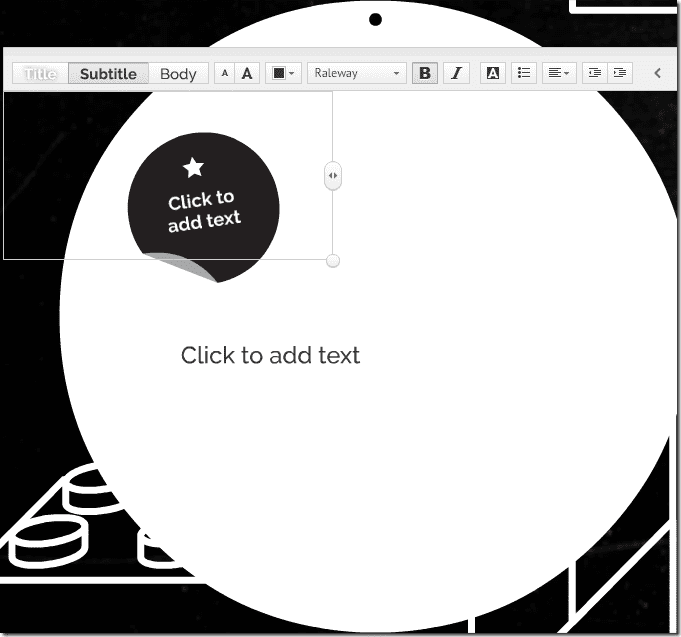The image size is (681, 637).
Task: Click the sticker's 'Click to add text' placeholder
Action: click(x=203, y=212)
